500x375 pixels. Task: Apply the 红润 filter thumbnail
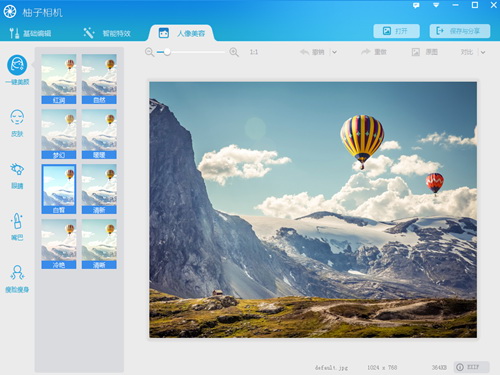tap(59, 79)
